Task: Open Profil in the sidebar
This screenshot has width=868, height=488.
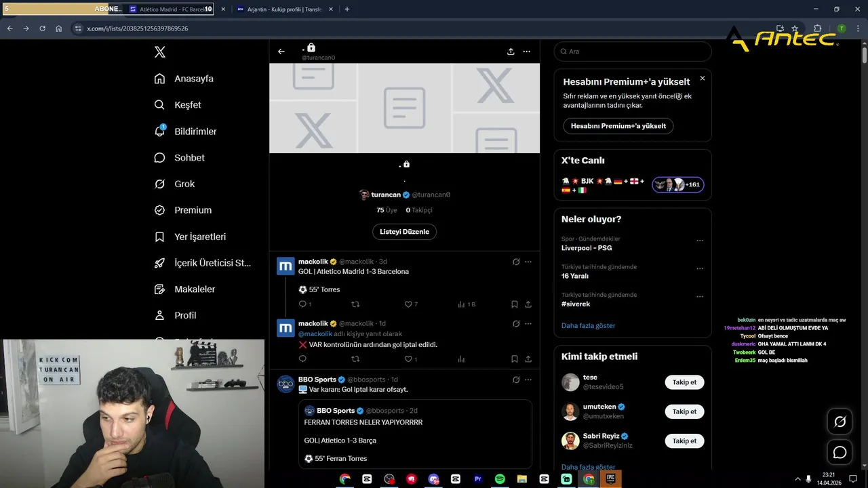Action: click(175, 315)
